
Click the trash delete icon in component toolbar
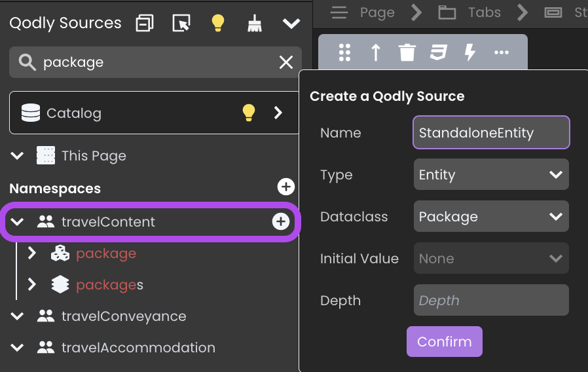[x=407, y=52]
